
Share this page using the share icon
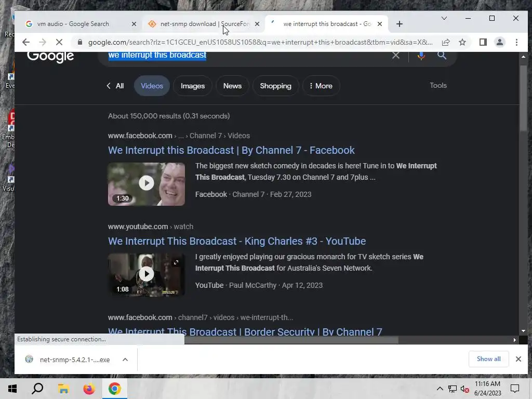(x=446, y=42)
